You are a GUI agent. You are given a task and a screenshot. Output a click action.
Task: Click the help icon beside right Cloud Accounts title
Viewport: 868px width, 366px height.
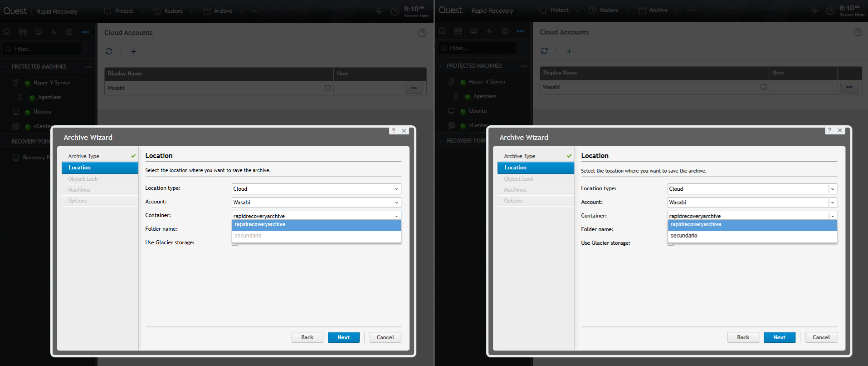click(x=858, y=32)
